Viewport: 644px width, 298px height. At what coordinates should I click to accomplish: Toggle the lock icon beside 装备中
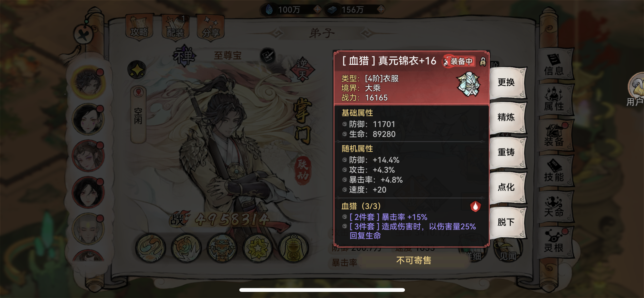point(482,62)
